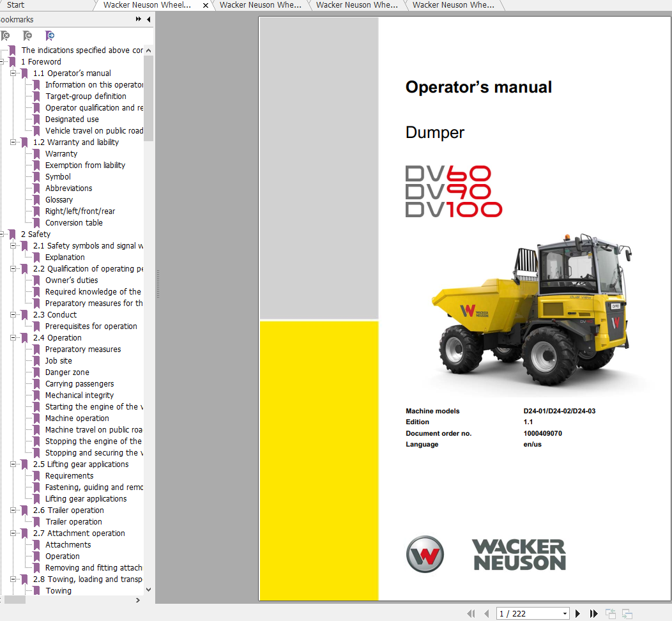Screen dimensions: 672x621
Task: Switch to the Start tab
Action: [16, 5]
